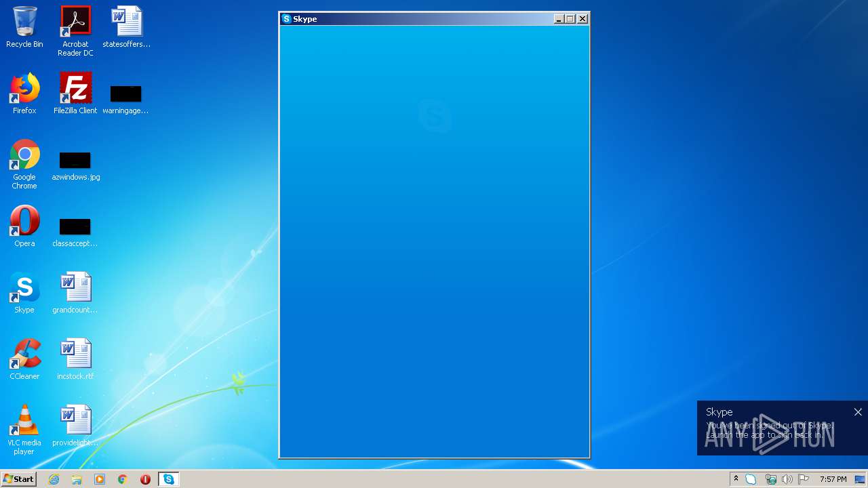Click the 7:57 PM system clock
The height and width of the screenshot is (488, 868).
833,479
